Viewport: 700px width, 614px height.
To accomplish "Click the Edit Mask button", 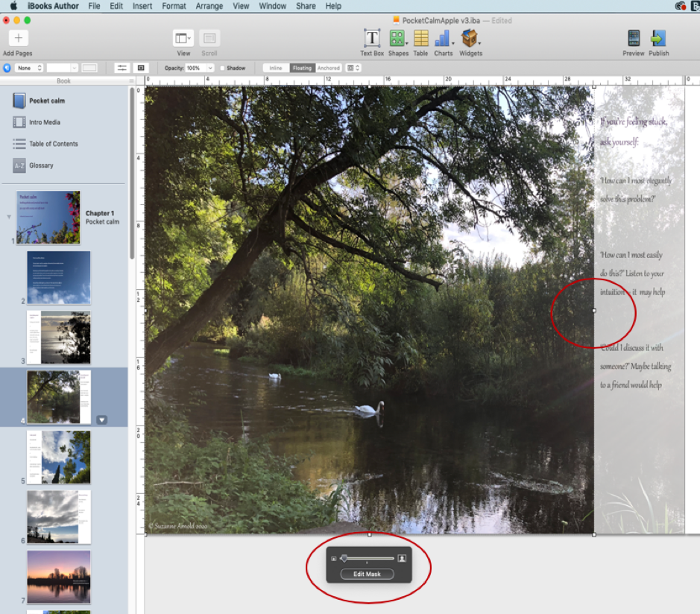I will pos(367,575).
